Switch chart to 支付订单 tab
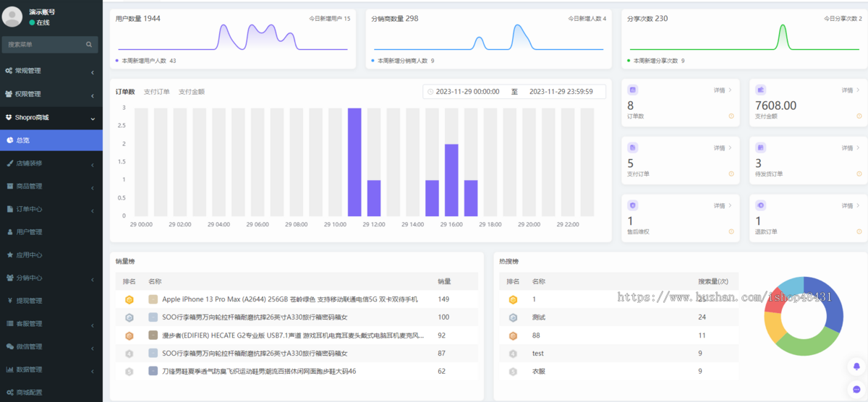Screen dimensions: 868x402 157,92
